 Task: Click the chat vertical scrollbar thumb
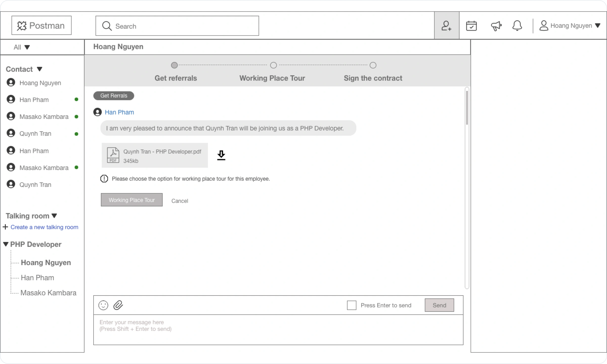point(467,108)
